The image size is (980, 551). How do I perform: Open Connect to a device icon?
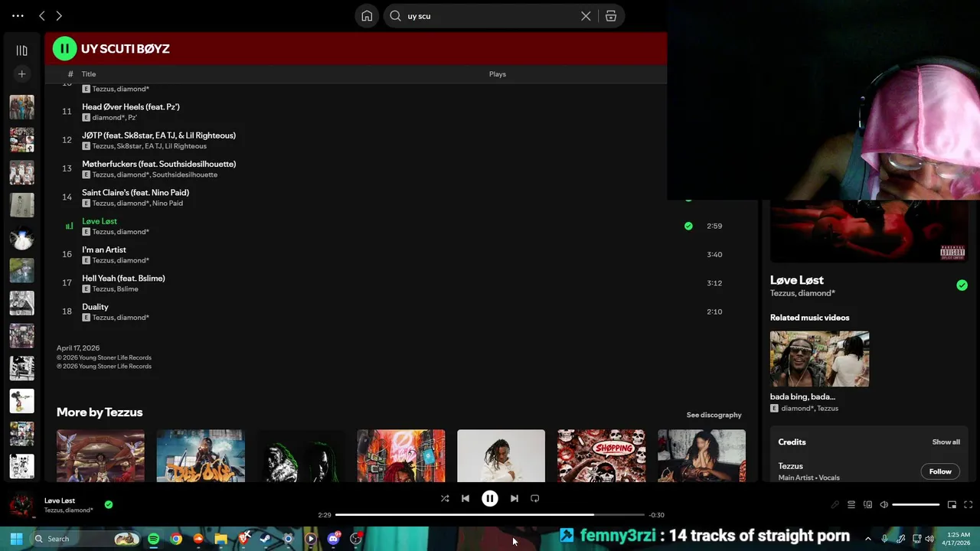(867, 504)
